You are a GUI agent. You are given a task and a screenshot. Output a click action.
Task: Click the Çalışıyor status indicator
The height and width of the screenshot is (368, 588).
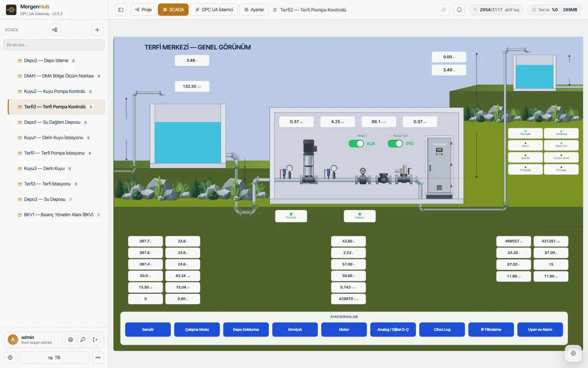coord(360,216)
